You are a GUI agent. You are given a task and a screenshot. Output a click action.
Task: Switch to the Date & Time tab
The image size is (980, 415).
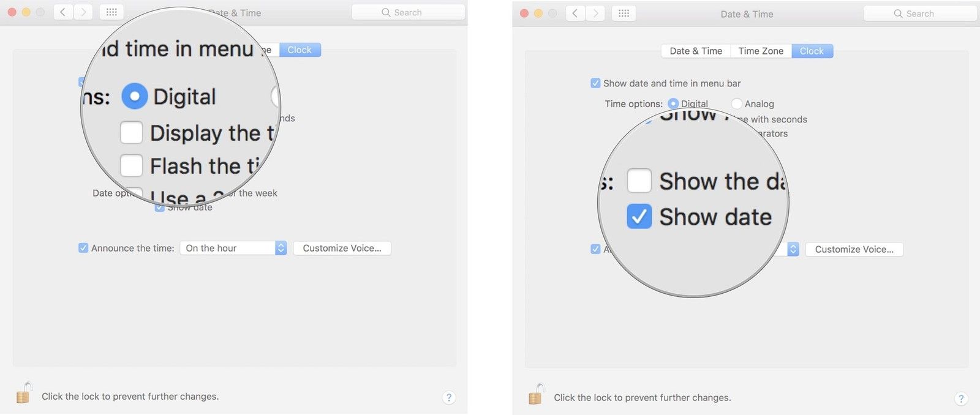(695, 51)
